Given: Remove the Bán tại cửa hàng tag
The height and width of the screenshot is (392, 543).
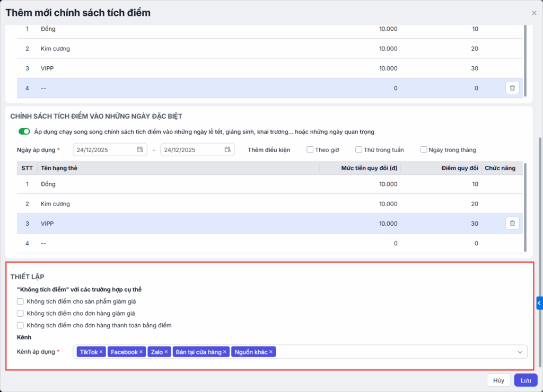Looking at the screenshot, I should coord(225,352).
